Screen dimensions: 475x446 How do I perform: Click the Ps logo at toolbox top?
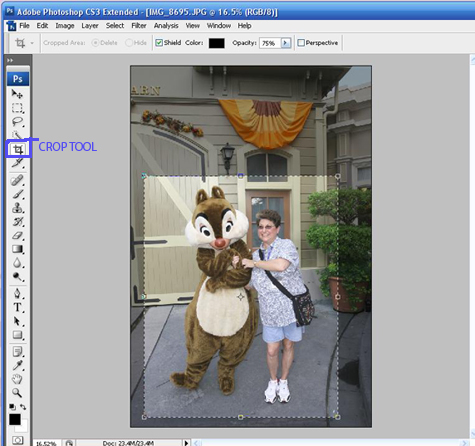pyautogui.click(x=18, y=79)
